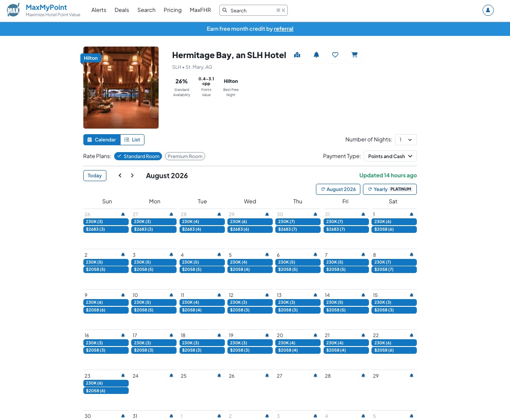
Task: Refresh August 2026 availability
Action: point(338,189)
